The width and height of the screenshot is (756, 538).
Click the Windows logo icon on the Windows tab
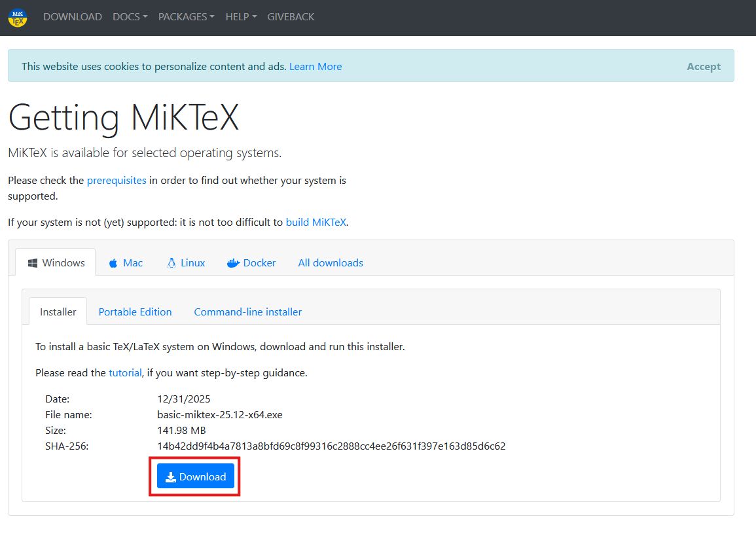point(32,262)
